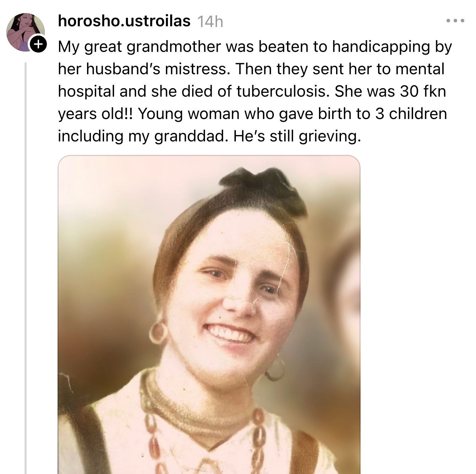Click the phrase "mental" ending the second line
The image size is (476, 474).
pos(420,69)
